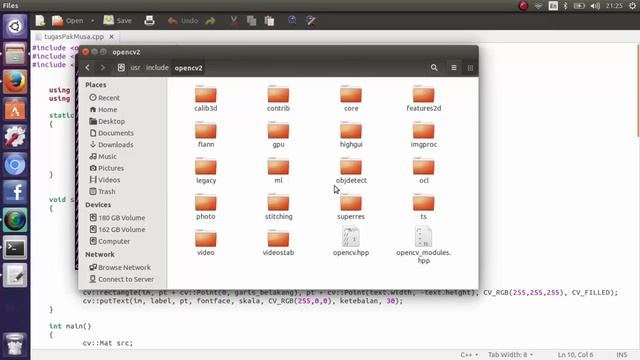The image size is (640, 360).
Task: Select the ocl folder
Action: [x=424, y=170]
